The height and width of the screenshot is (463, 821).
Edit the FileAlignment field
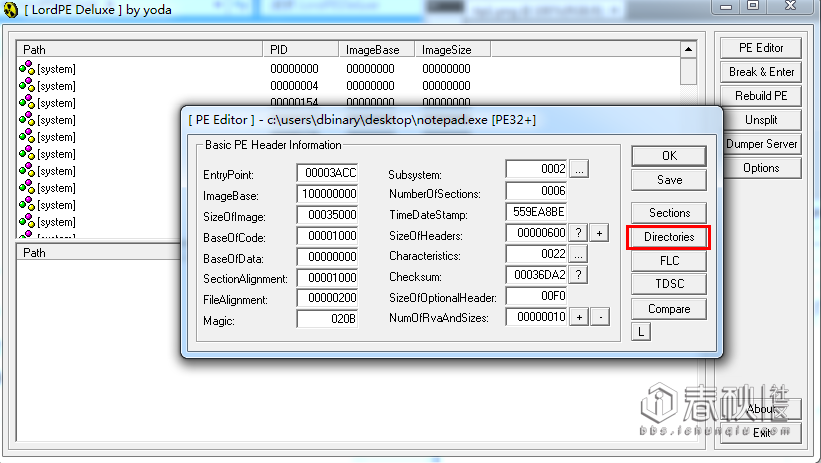click(x=327, y=298)
